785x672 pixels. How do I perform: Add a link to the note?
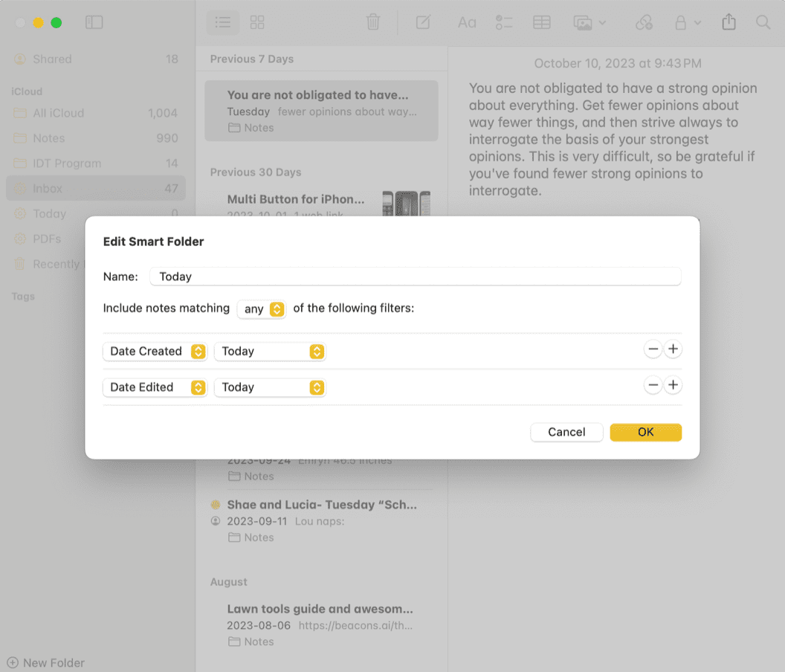point(644,22)
